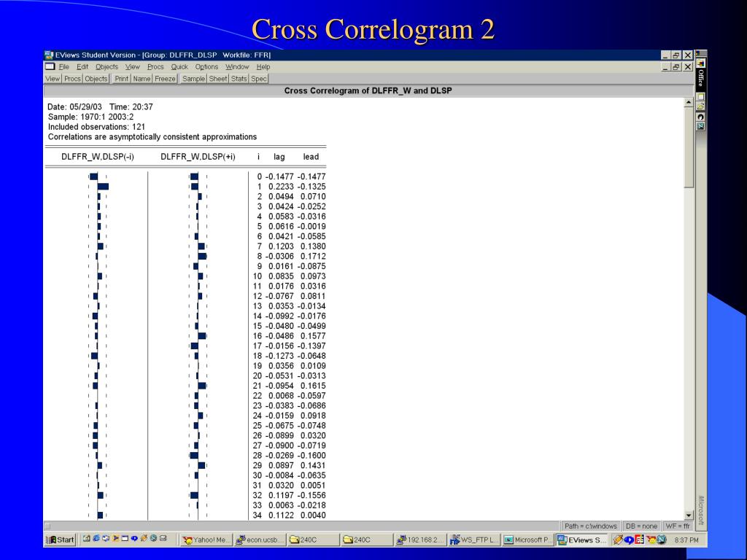This screenshot has width=747, height=560.
Task: Open the Edit menu
Action: (x=82, y=67)
